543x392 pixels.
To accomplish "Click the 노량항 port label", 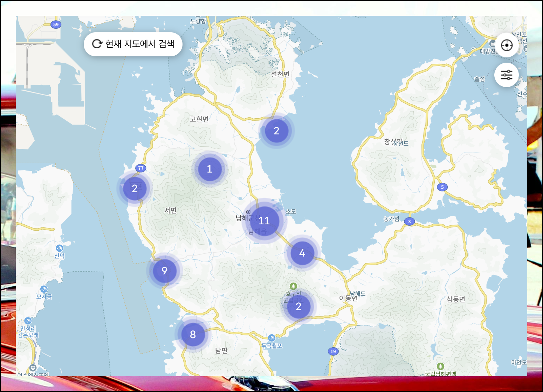I will coord(198,21).
